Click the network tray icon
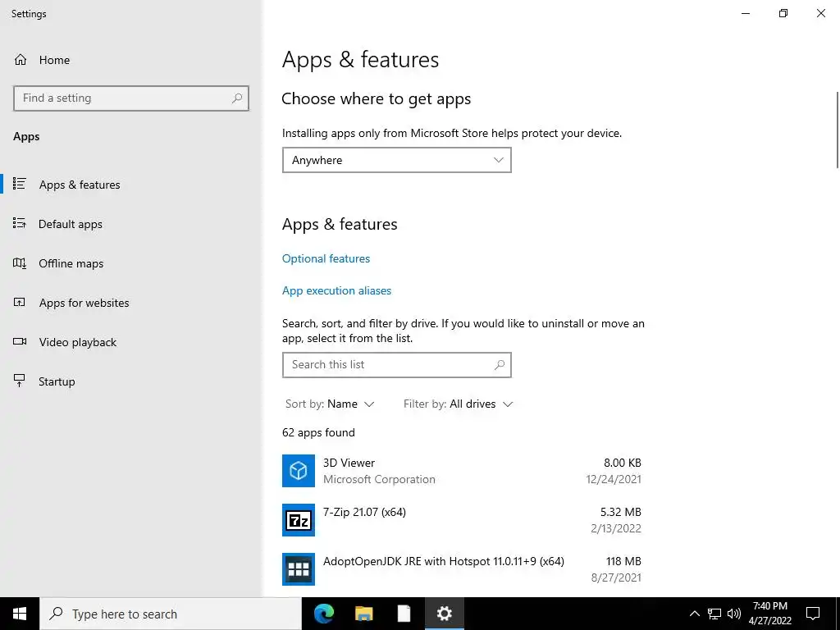 click(x=714, y=614)
